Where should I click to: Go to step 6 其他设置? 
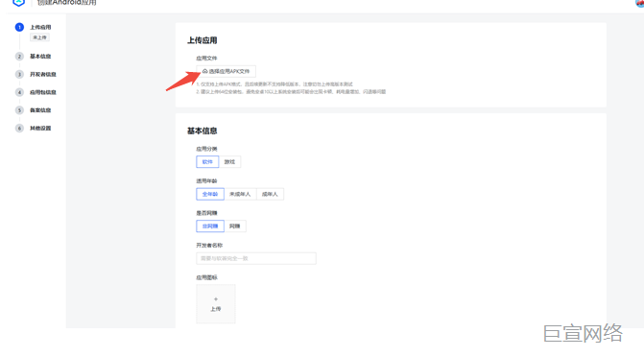tap(40, 129)
